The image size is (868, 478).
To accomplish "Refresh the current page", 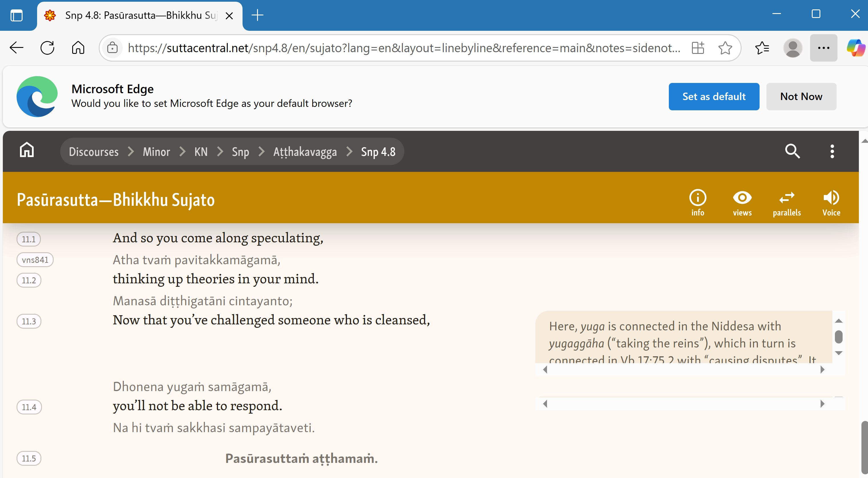I will coord(47,48).
